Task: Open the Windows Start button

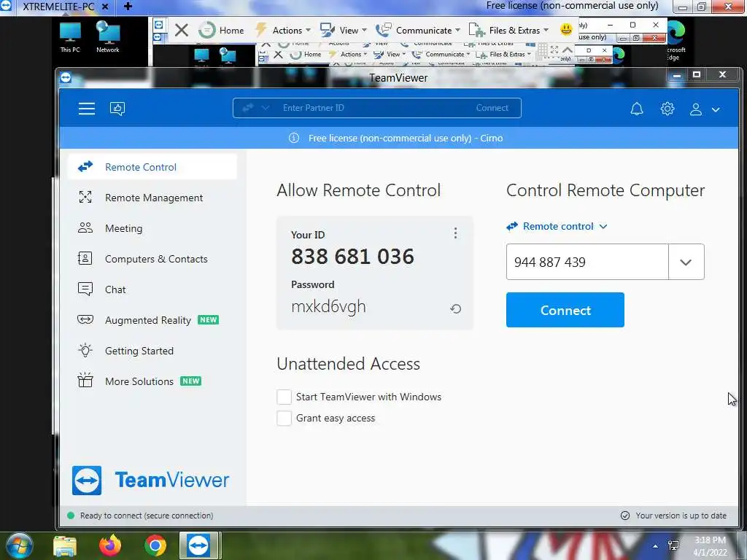Action: pos(20,545)
